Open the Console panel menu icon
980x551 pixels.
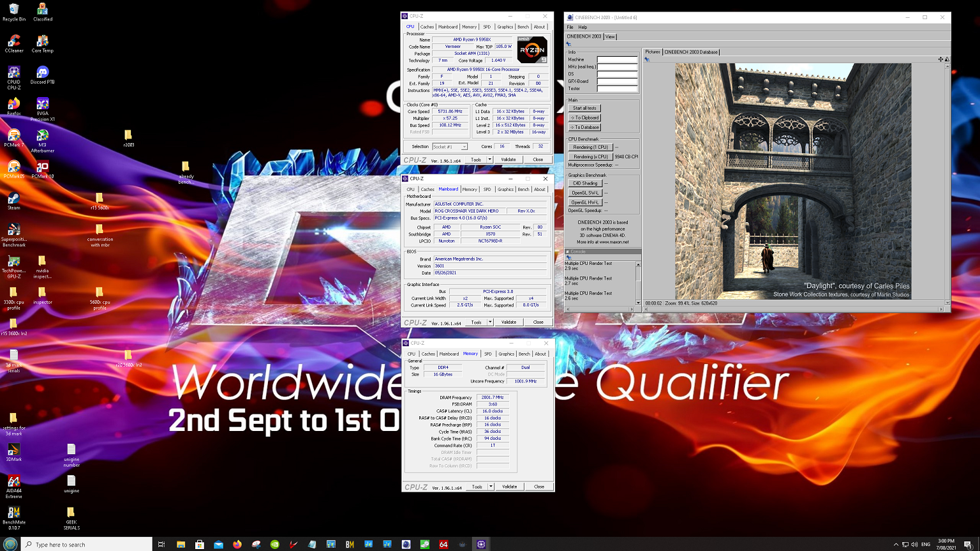[568, 258]
